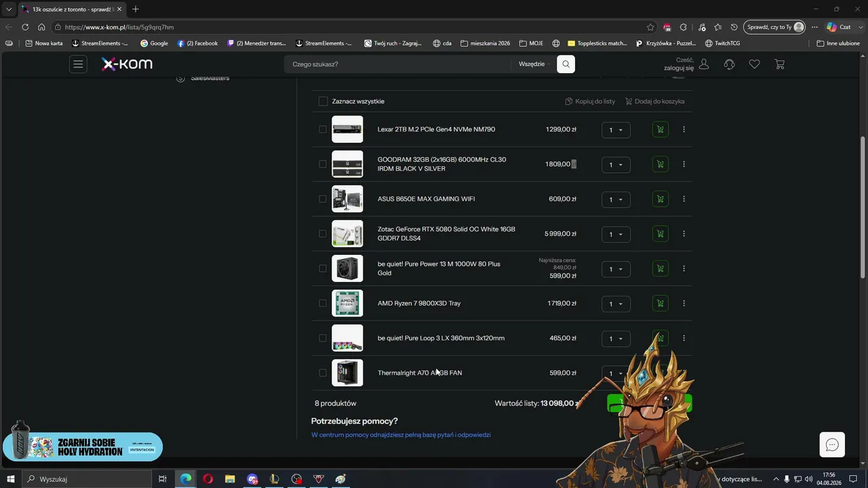Tick the checkbox for Lexar 2TB M.2
Viewport: 868px width, 488px height.
323,129
